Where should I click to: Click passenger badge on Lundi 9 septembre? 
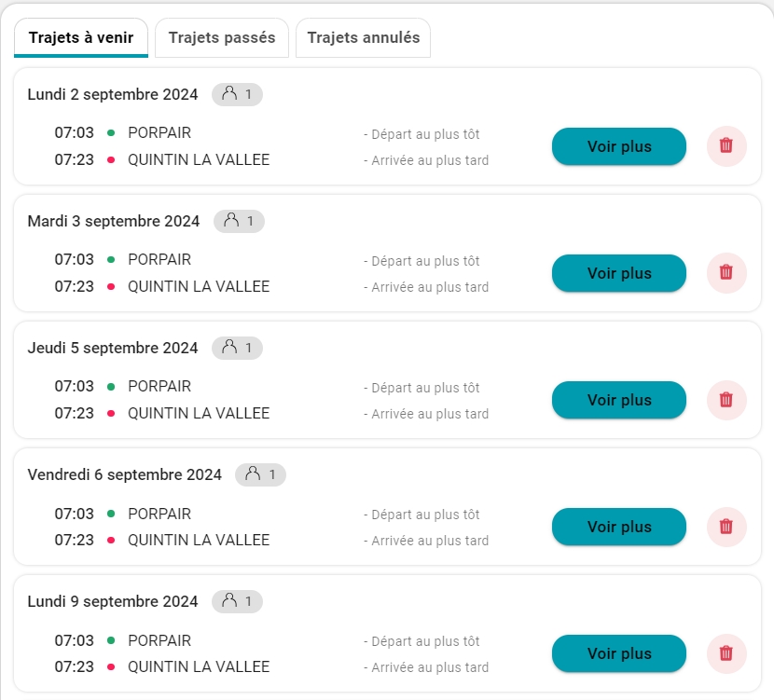(237, 601)
